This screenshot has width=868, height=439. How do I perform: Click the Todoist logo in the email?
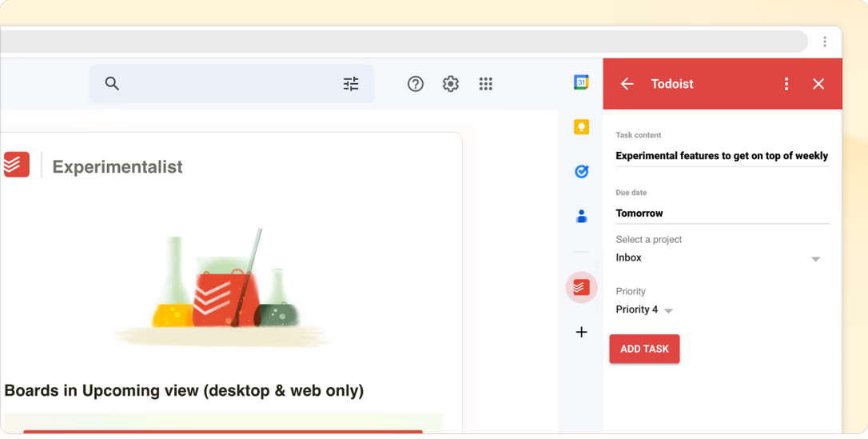(x=17, y=165)
